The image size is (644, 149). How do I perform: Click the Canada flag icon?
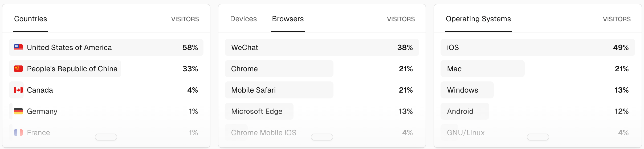(18, 90)
